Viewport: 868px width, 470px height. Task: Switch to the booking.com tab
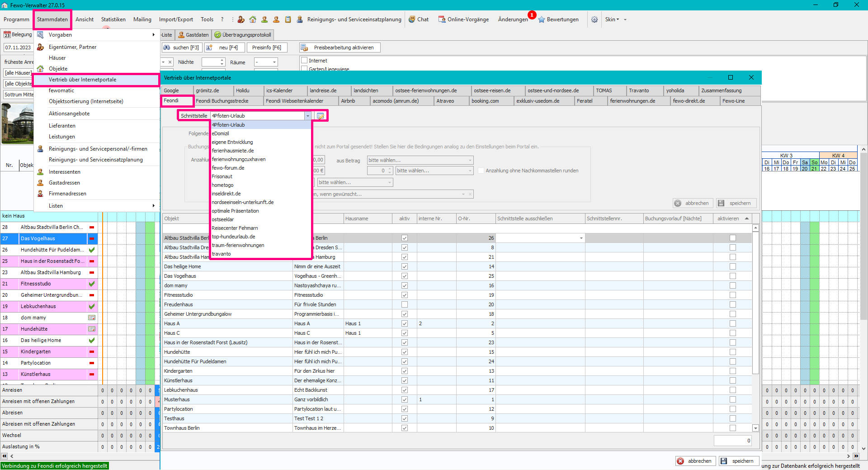[491, 101]
